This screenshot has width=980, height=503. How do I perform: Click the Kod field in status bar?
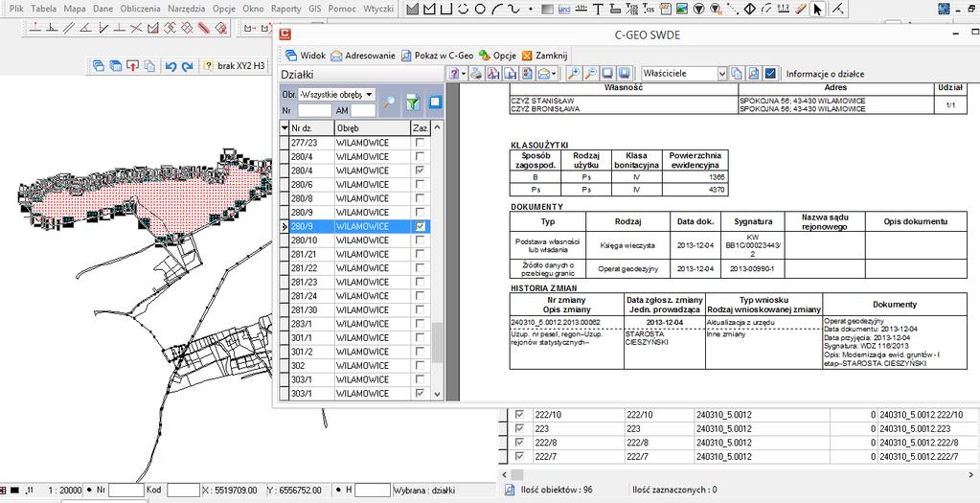(x=183, y=490)
